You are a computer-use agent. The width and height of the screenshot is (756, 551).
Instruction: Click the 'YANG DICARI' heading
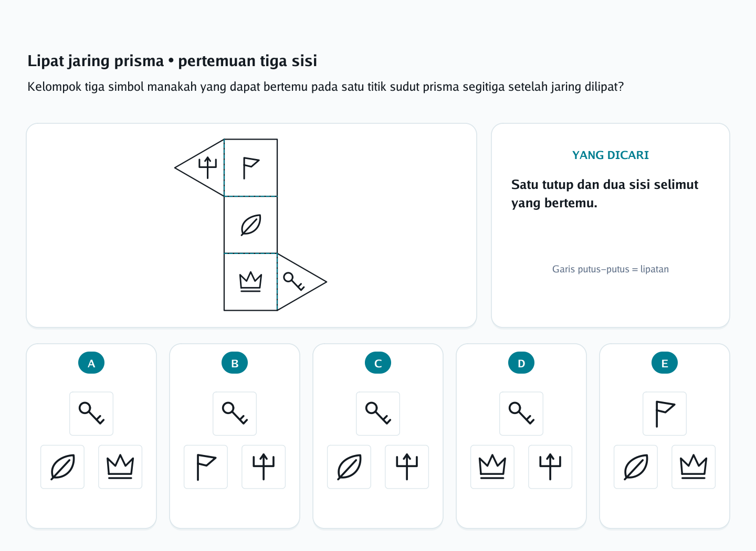coord(611,155)
